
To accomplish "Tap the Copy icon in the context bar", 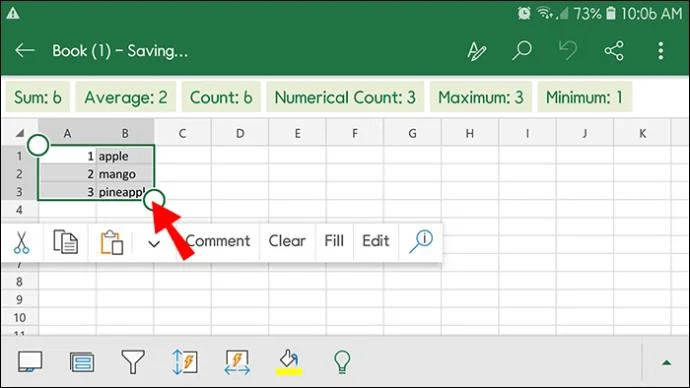I will (66, 242).
